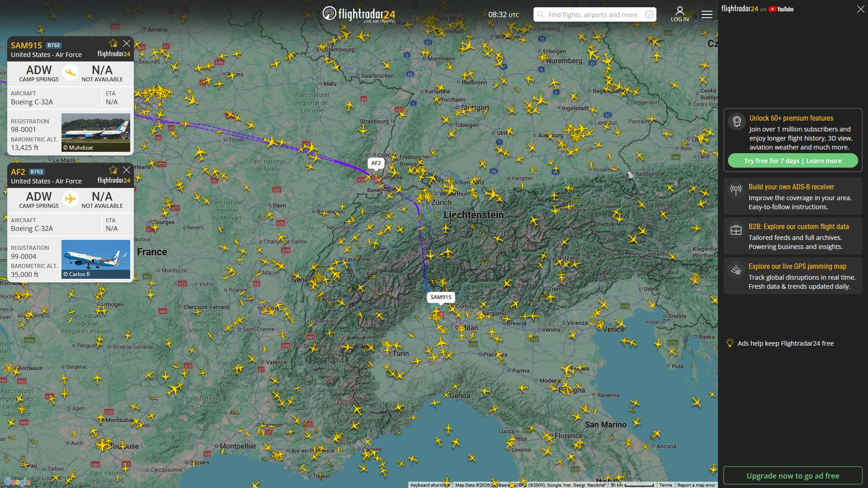Open the SAM915 aircraft photo thumbnail
The width and height of the screenshot is (868, 488).
(95, 132)
